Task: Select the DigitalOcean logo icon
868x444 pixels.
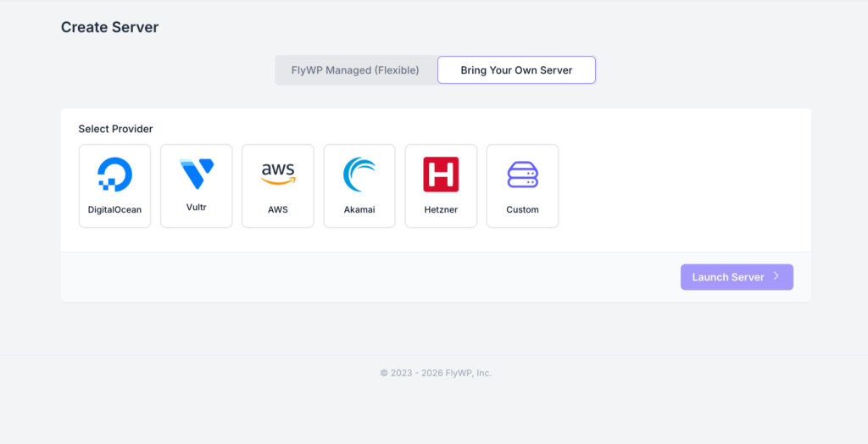Action: pyautogui.click(x=114, y=175)
